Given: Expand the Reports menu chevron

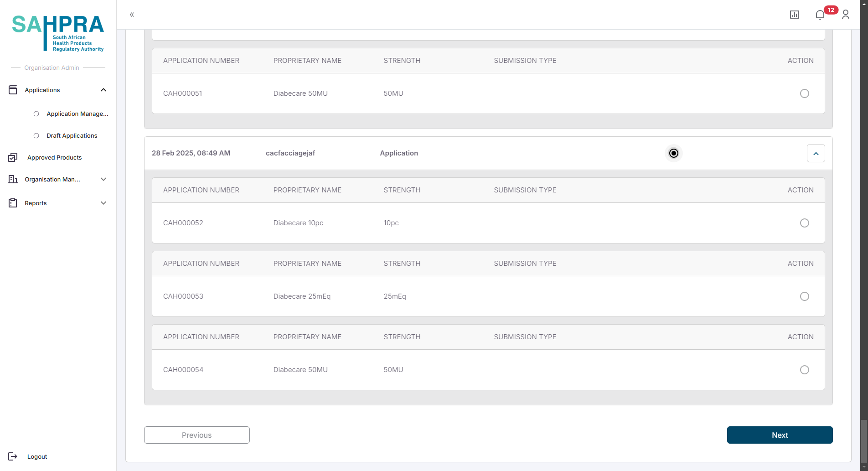Looking at the screenshot, I should [x=103, y=203].
